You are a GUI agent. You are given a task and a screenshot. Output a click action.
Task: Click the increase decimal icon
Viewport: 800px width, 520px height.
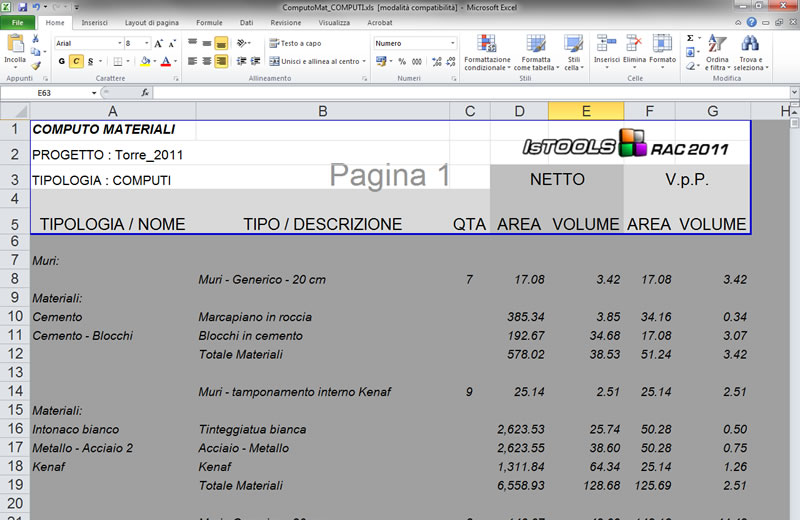coord(437,61)
